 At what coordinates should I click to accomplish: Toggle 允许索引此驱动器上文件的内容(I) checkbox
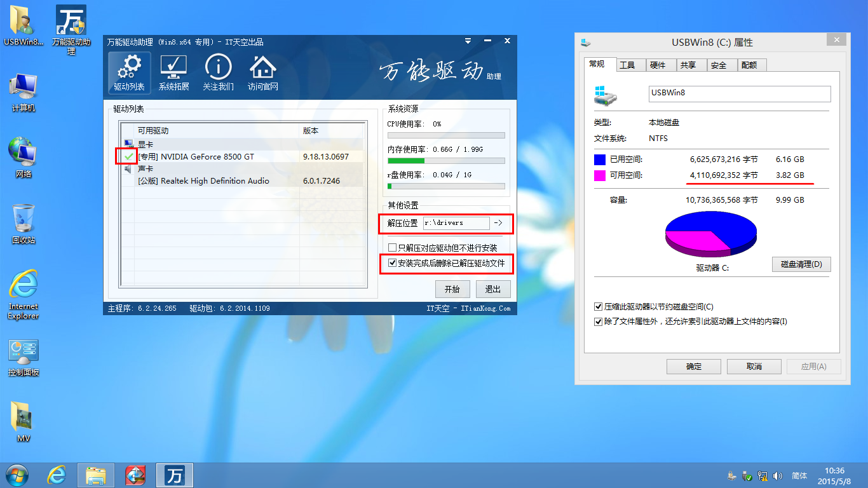598,322
